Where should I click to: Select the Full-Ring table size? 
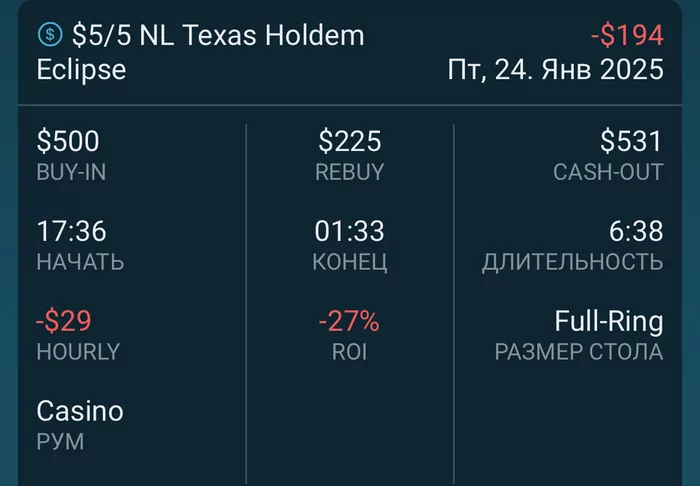[x=609, y=322]
